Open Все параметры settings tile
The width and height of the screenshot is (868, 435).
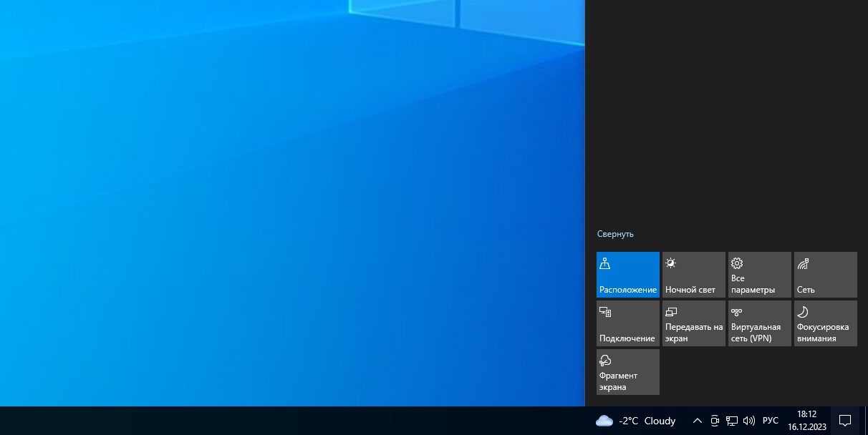759,275
